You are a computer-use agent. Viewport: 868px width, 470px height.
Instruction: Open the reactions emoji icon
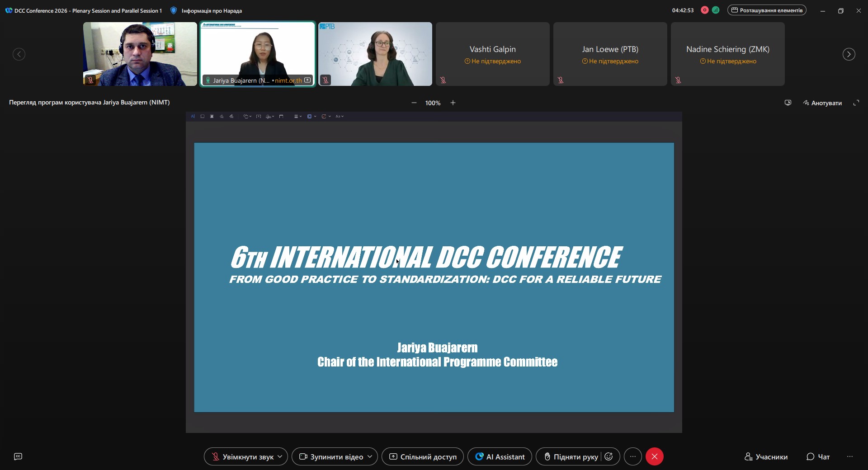tap(609, 456)
